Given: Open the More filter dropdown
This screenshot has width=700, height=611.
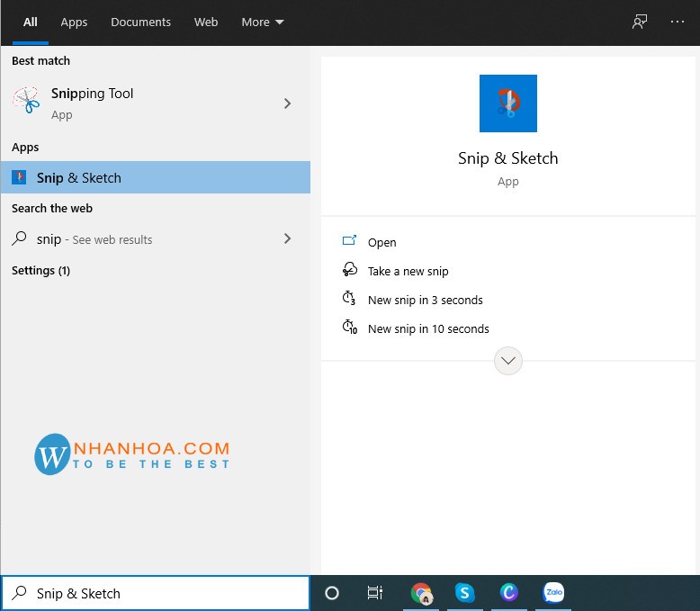Looking at the screenshot, I should pos(263,22).
